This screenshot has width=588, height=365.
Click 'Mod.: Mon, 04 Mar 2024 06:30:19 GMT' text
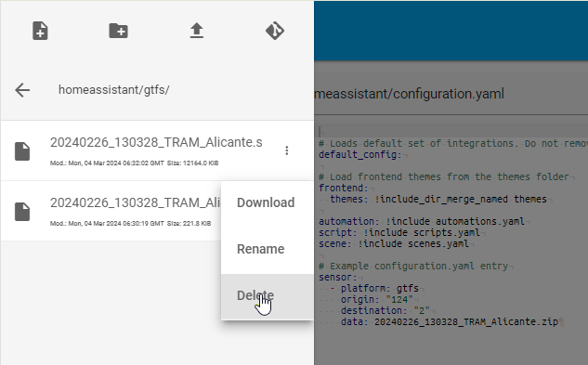coord(107,224)
